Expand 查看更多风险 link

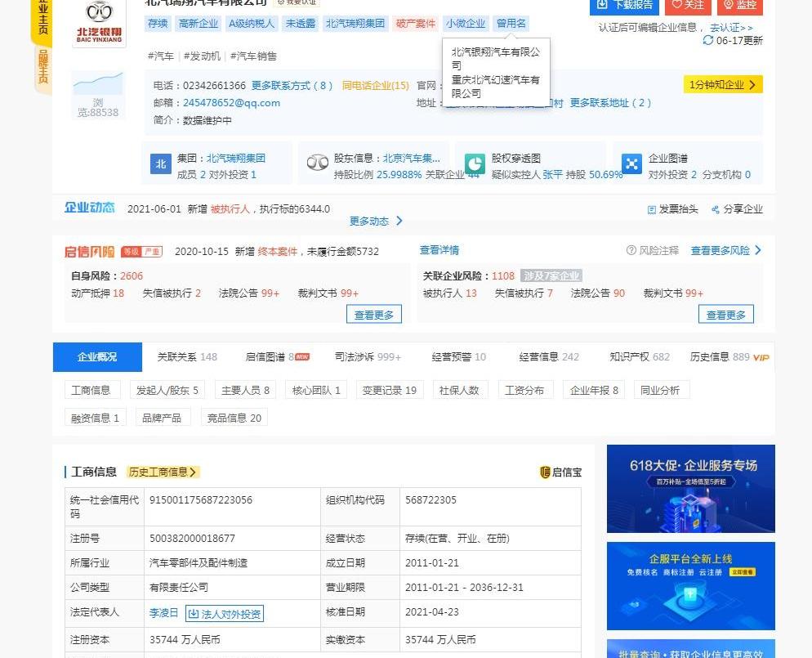click(726, 250)
